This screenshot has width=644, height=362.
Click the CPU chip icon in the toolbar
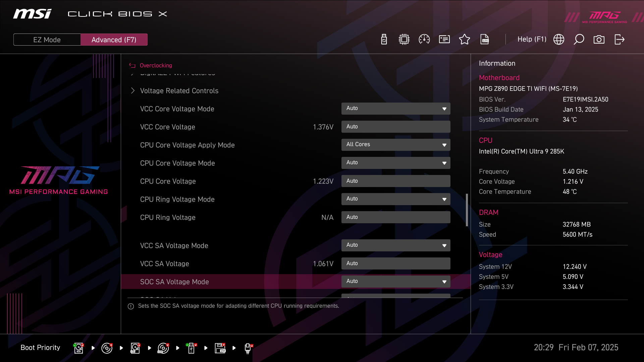tap(404, 40)
